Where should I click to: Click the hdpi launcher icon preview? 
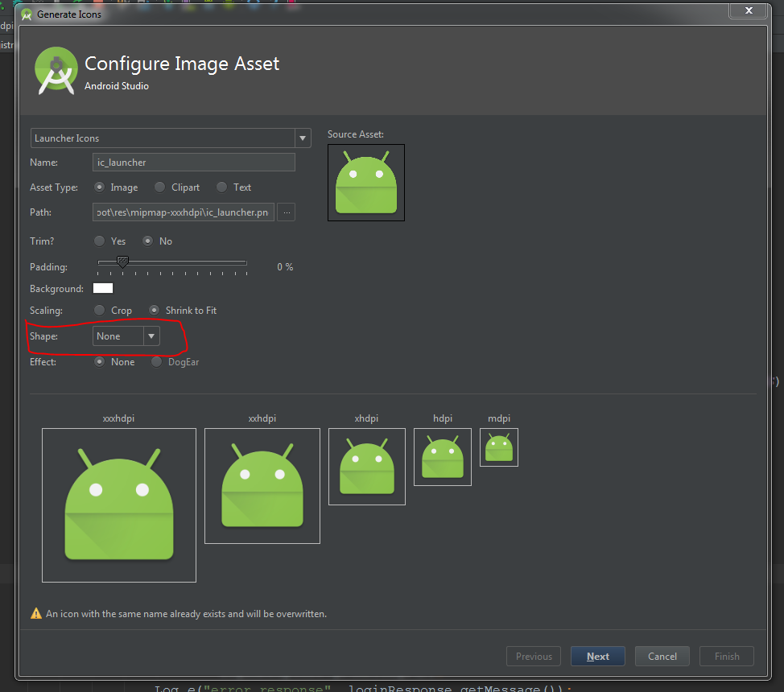pyautogui.click(x=442, y=457)
